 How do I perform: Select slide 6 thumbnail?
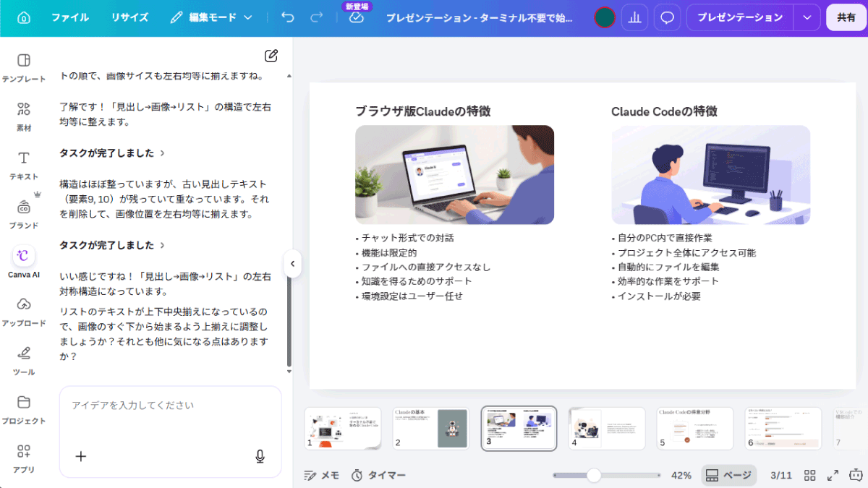(783, 428)
